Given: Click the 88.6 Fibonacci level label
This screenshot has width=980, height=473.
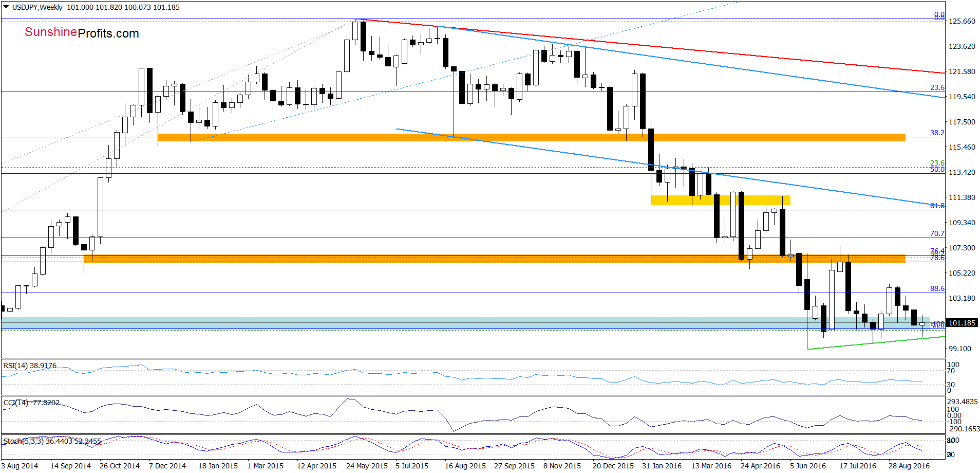Looking at the screenshot, I should coord(937,288).
